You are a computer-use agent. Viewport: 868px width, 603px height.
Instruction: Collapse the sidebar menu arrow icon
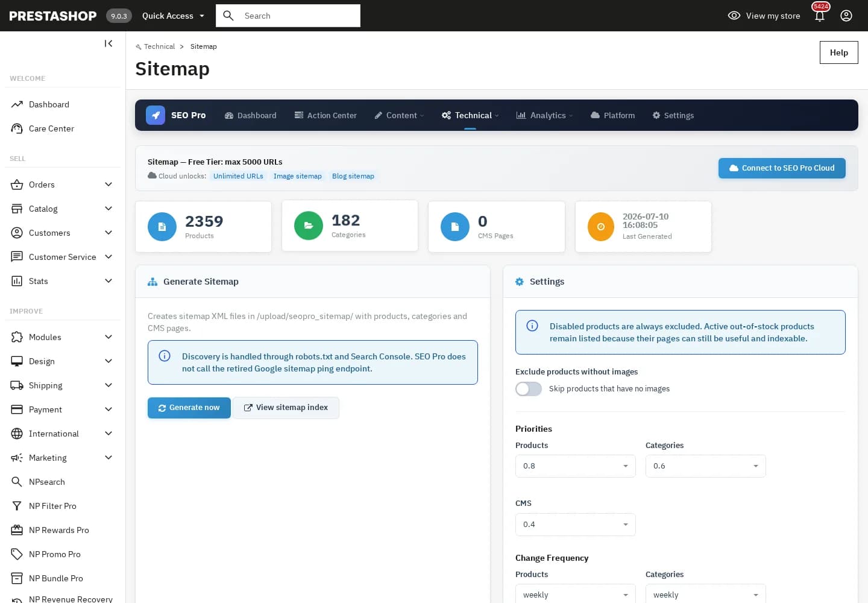pyautogui.click(x=108, y=43)
